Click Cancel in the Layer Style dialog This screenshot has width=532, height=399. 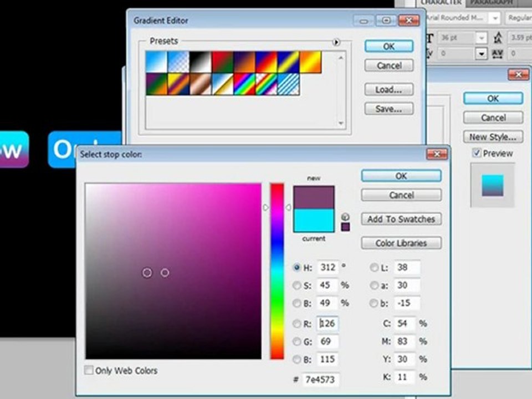click(x=493, y=117)
